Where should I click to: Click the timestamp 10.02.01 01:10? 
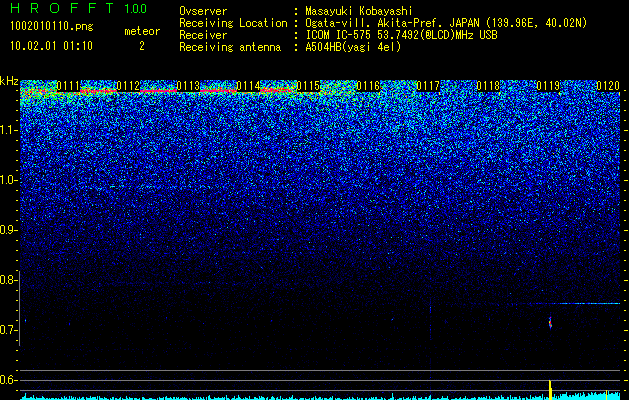pos(51,46)
